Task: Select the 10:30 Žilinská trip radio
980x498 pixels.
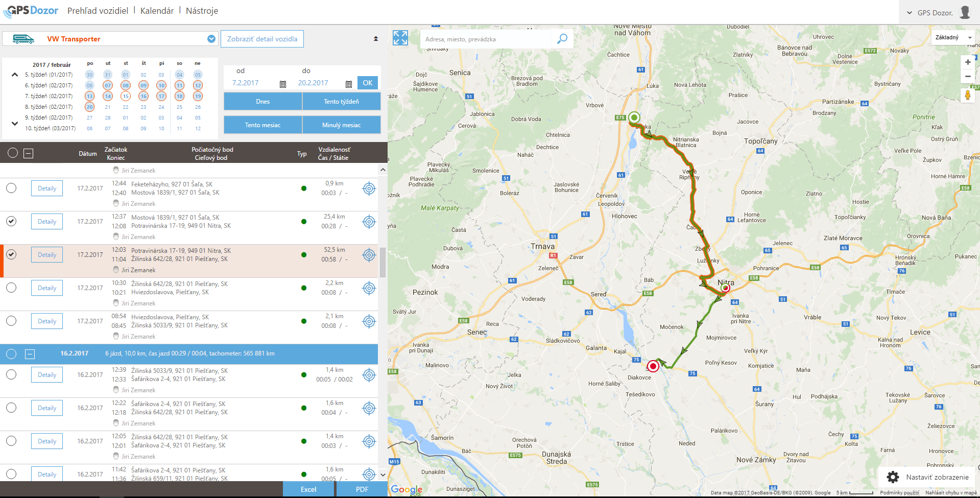Action: click(x=11, y=288)
